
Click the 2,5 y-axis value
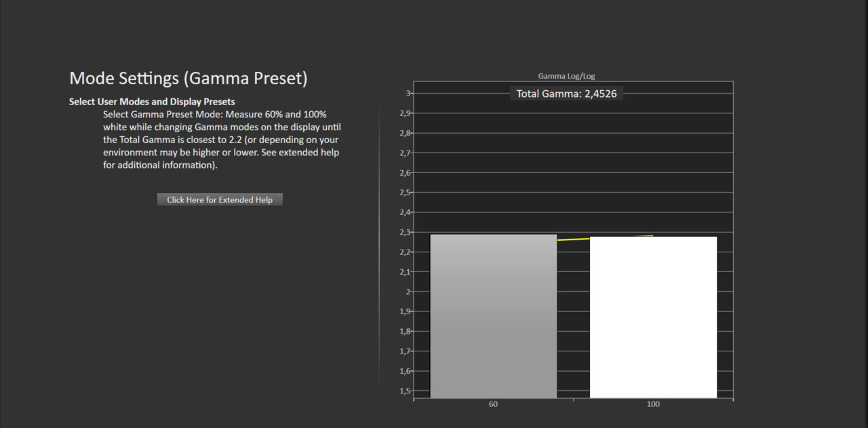coord(404,193)
